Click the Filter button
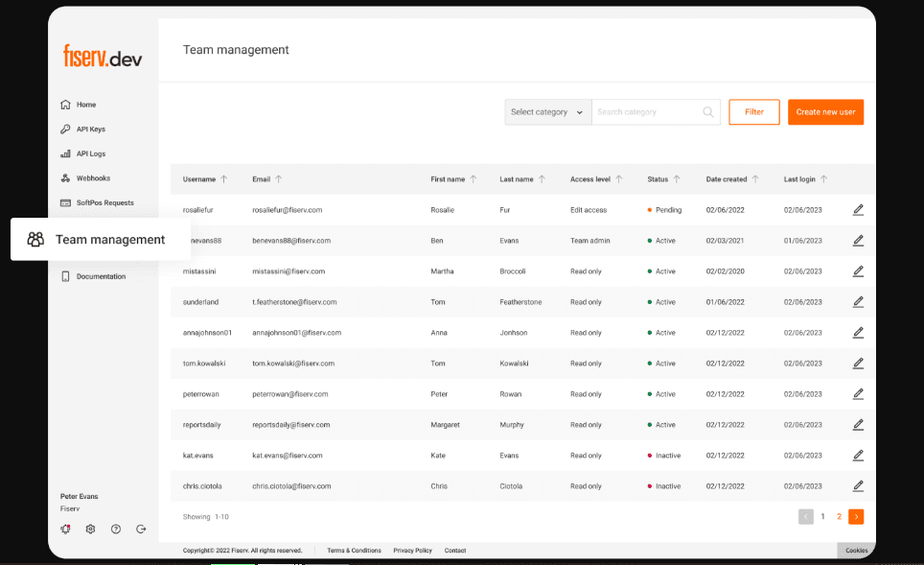This screenshot has height=565, width=924. coord(754,112)
